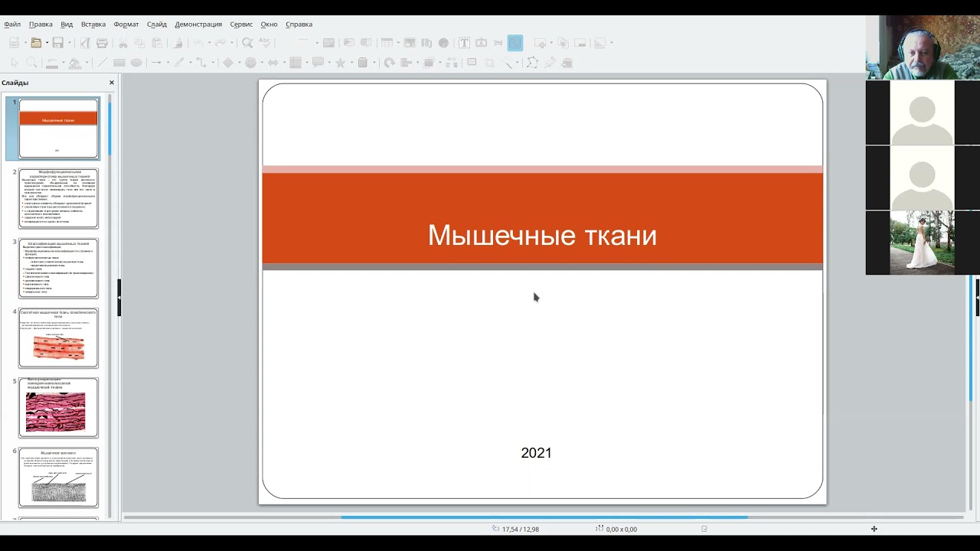
Task: Expand the Basic Shapes diamond dropdown
Action: [x=239, y=63]
